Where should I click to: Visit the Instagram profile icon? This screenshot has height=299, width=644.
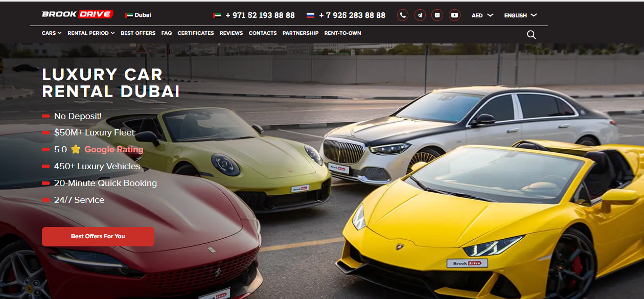click(x=437, y=15)
